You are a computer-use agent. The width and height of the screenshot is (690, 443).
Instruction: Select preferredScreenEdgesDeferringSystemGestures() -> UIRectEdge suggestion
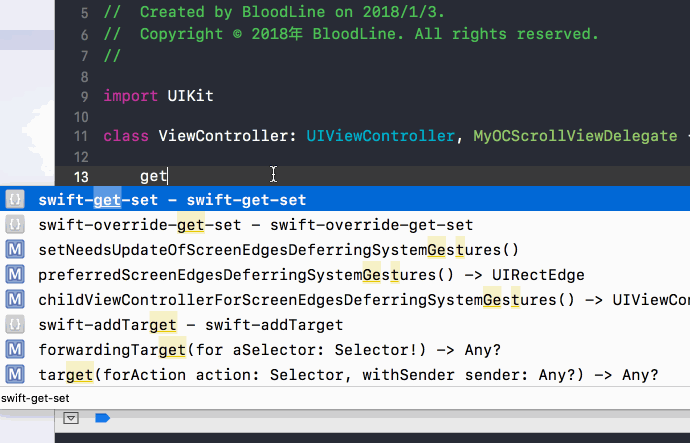[345, 275]
